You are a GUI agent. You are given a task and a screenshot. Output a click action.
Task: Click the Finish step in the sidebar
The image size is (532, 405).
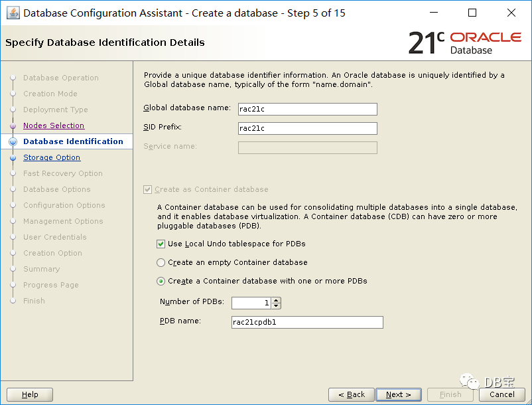34,301
